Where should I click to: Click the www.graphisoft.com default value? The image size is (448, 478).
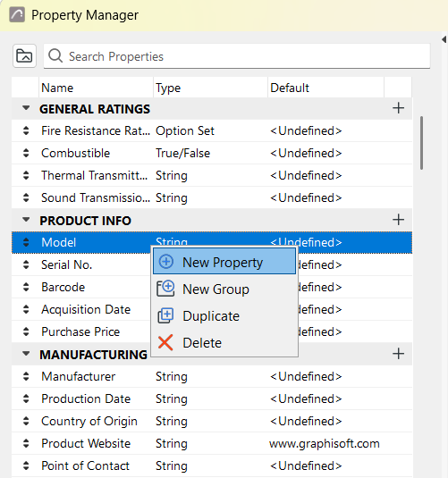pyautogui.click(x=324, y=443)
